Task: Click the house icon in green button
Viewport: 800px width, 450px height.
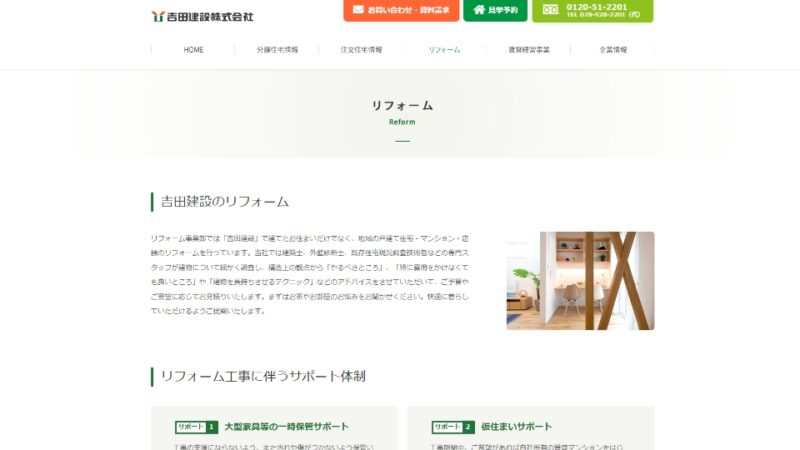Action: [479, 10]
